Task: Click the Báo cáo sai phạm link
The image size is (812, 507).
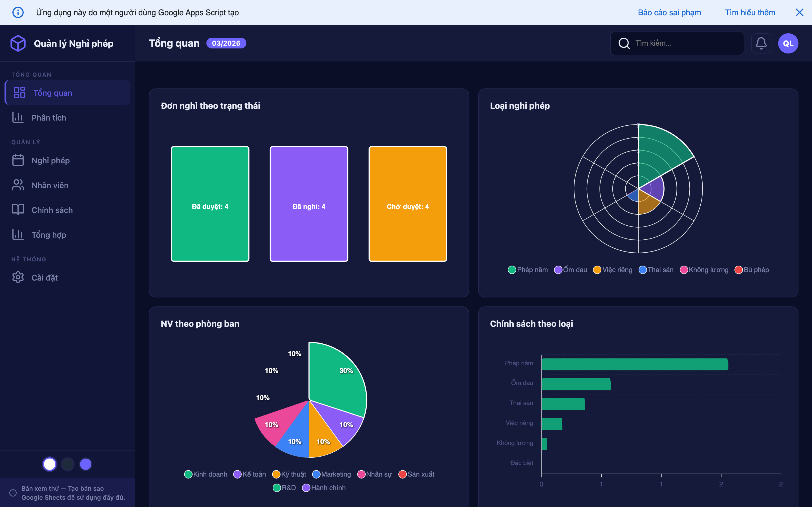Action: click(x=669, y=13)
